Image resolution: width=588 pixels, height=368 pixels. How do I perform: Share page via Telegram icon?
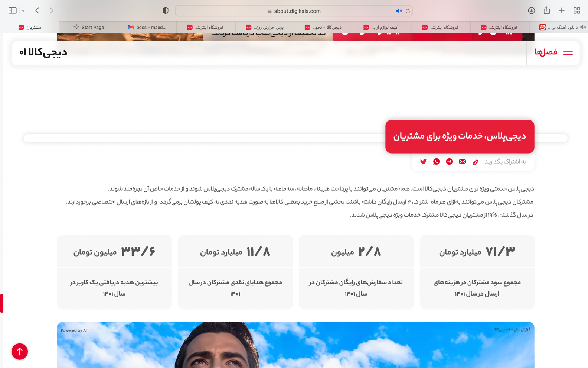coord(449,162)
